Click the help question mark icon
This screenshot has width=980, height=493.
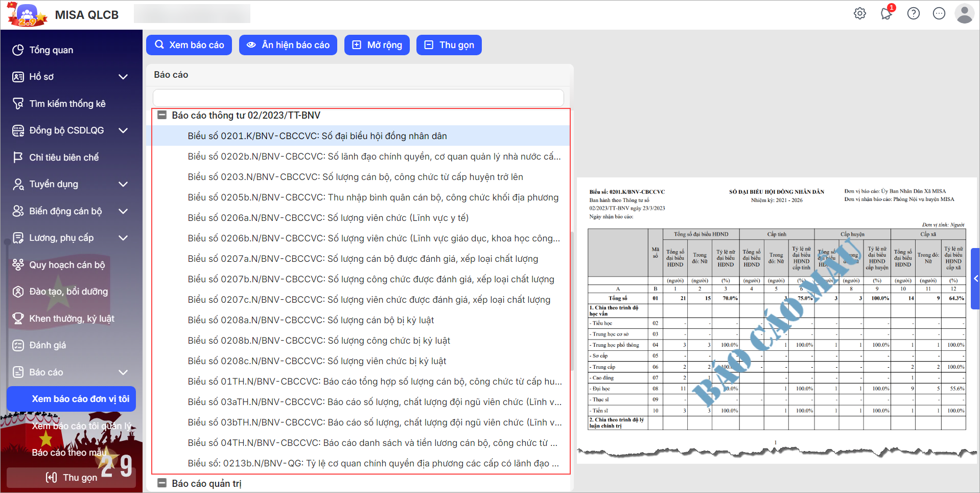913,14
